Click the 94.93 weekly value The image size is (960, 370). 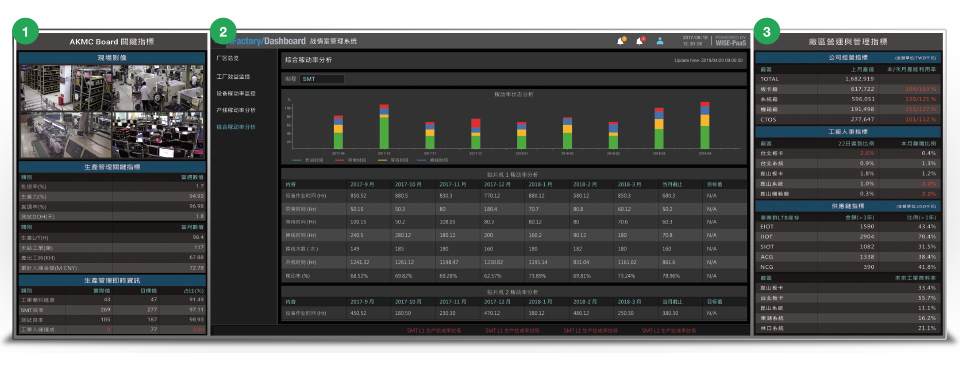[197, 196]
